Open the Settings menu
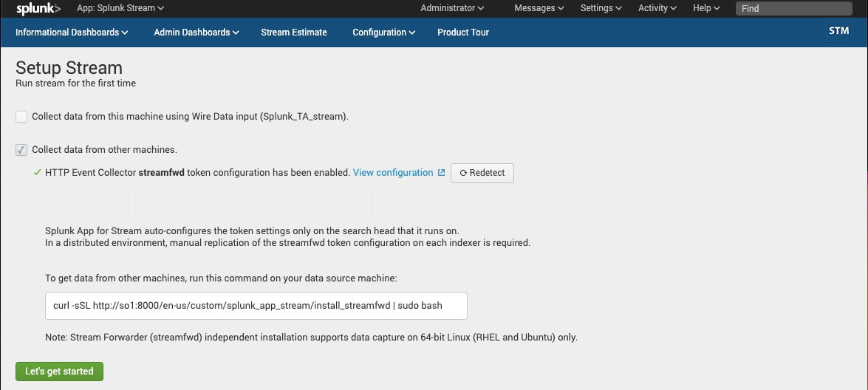 (601, 8)
